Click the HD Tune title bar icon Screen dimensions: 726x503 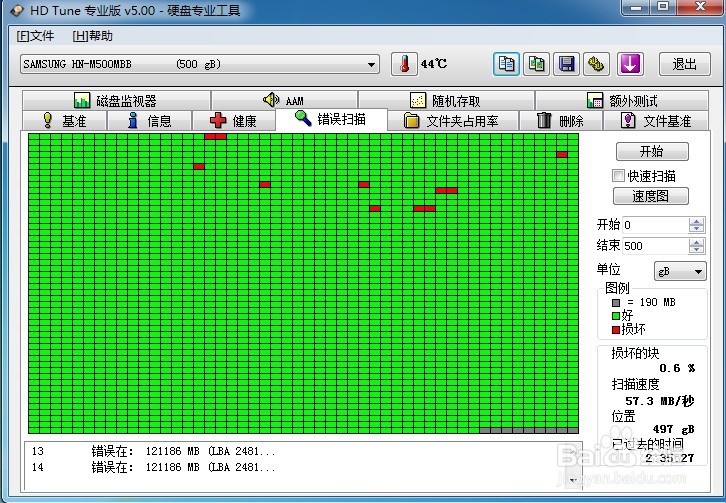(17, 10)
